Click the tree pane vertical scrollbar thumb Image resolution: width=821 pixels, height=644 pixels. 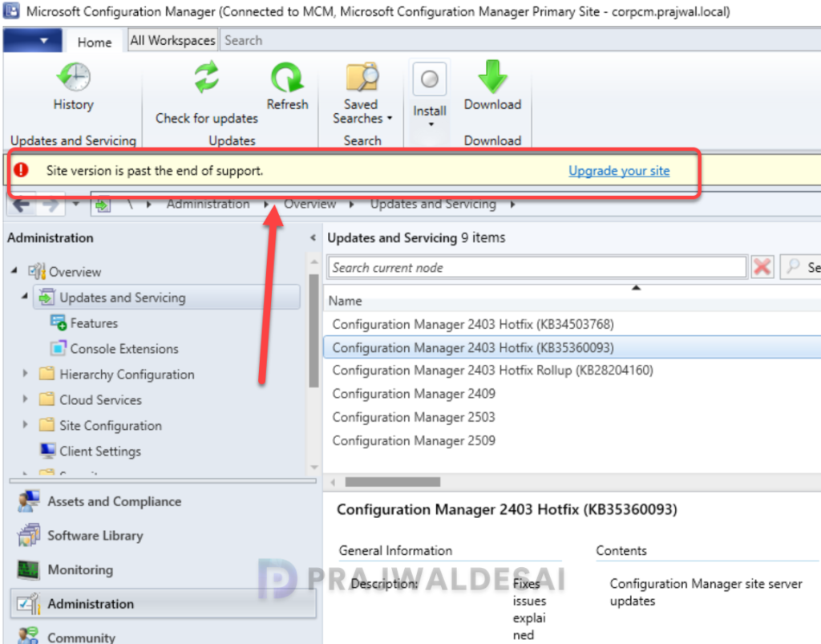coord(313,331)
